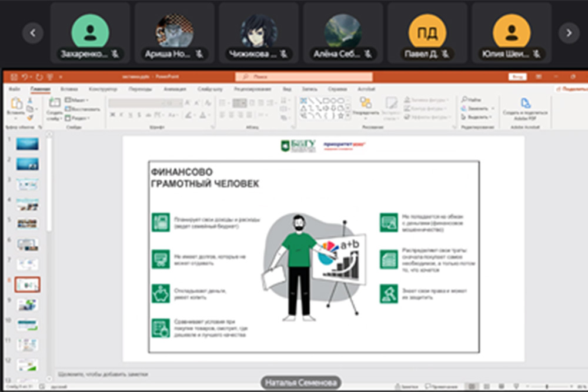Toggle text shadow (S) formatting
Image resolution: width=588 pixels, height=392 pixels.
139,115
